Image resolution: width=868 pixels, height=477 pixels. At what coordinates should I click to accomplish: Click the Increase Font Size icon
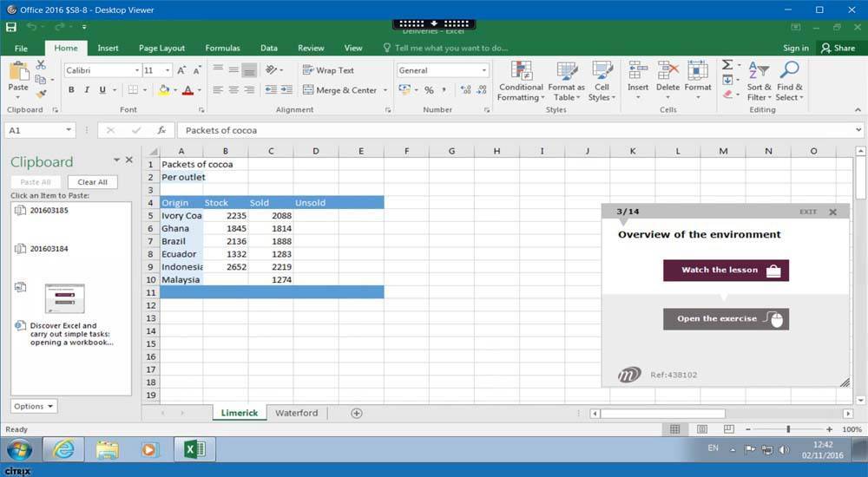click(181, 70)
